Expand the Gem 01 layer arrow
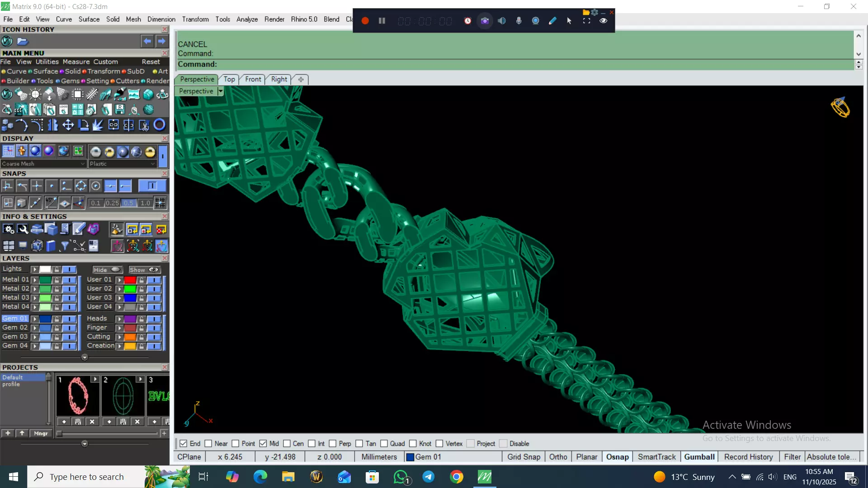This screenshot has width=868, height=488. [34, 319]
